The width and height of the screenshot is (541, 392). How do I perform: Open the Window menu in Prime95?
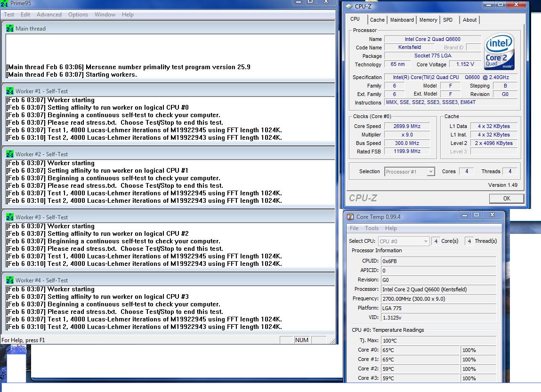click(105, 15)
